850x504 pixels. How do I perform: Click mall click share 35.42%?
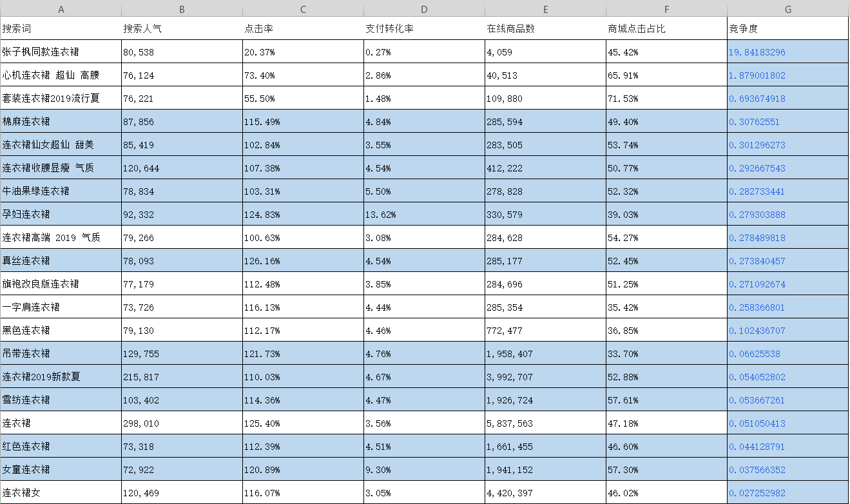666,307
